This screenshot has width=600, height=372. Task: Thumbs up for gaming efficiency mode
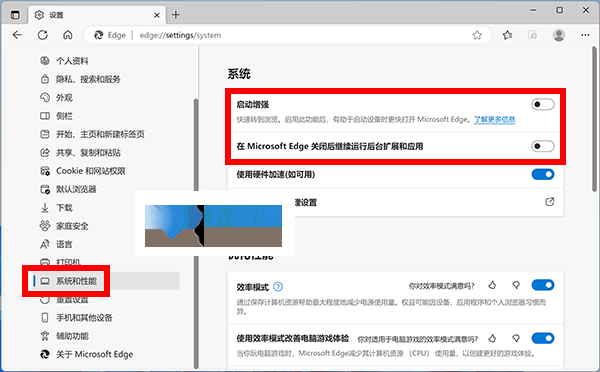(492, 338)
